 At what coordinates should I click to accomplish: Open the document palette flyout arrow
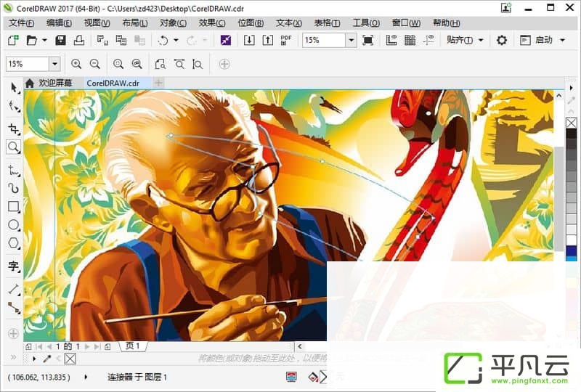34,359
